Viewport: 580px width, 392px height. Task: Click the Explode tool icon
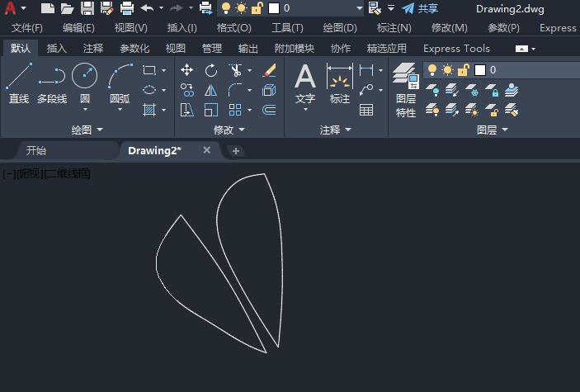(269, 90)
